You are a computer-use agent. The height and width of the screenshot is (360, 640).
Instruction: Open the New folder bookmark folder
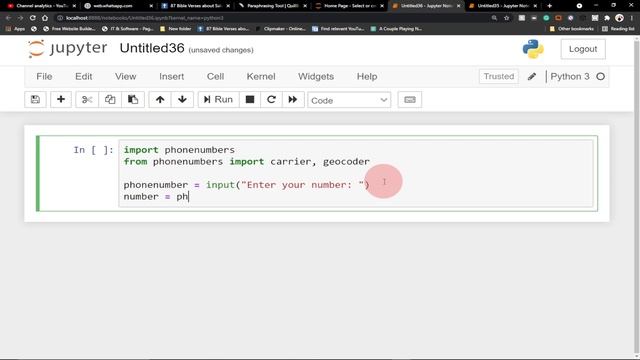176,29
